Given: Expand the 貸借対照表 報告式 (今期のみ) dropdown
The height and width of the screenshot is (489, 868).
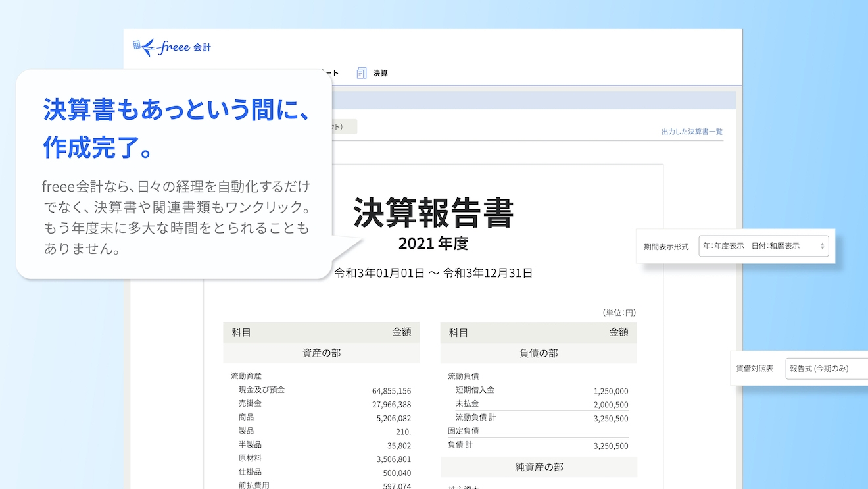Looking at the screenshot, I should pos(827,369).
